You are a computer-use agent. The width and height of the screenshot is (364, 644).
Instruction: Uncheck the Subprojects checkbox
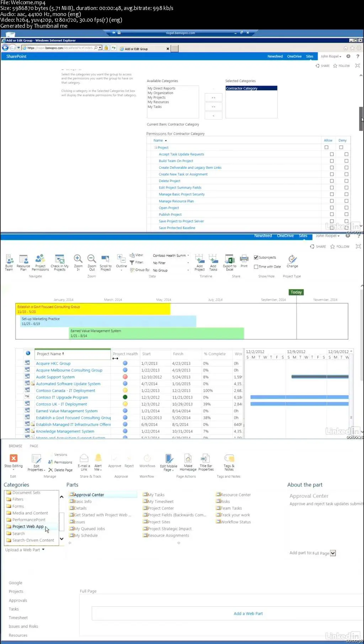click(256, 257)
